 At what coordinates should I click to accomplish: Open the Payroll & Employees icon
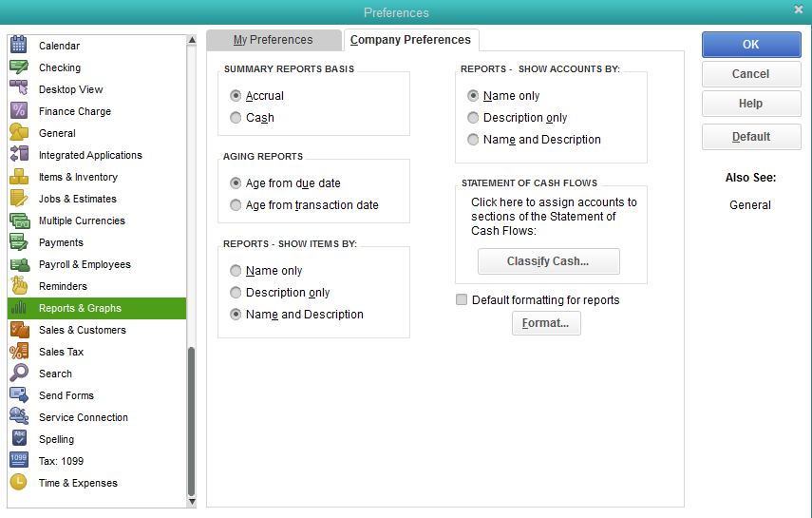(19, 264)
